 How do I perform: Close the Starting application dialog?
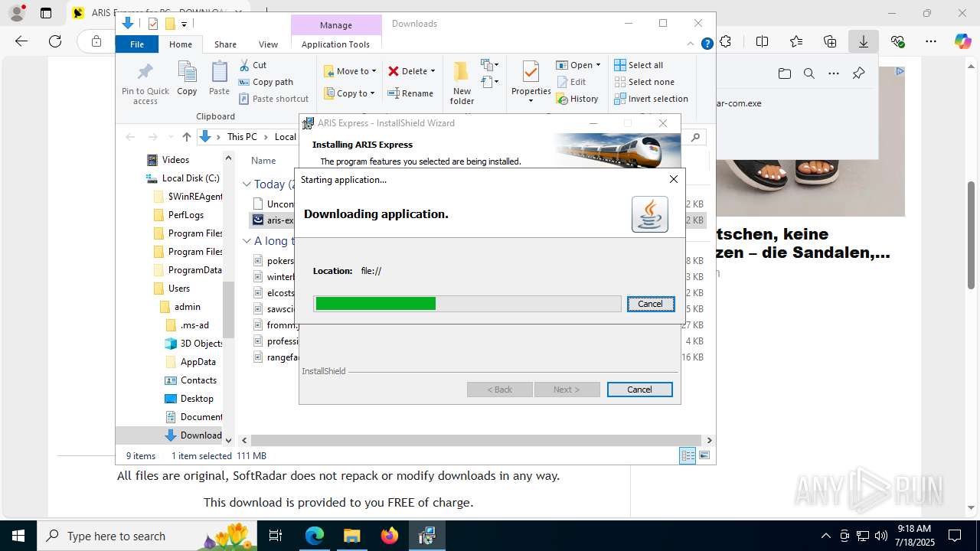coord(674,179)
